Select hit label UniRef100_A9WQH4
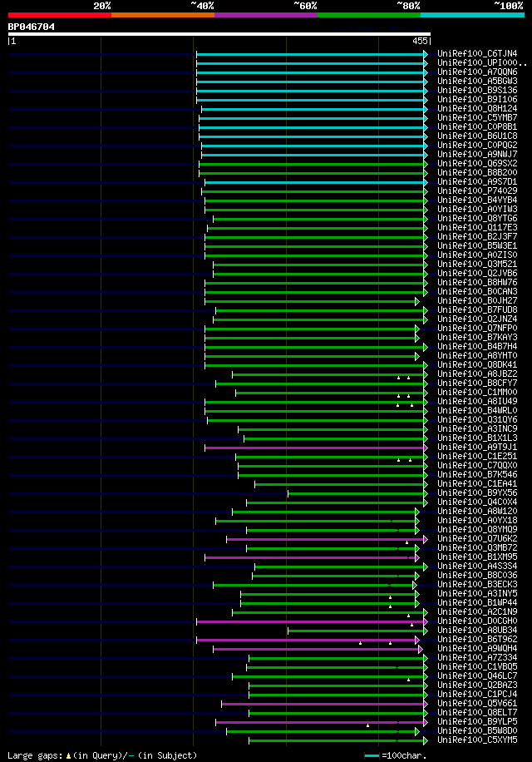Screen dimensions: 532x762 [477, 649]
